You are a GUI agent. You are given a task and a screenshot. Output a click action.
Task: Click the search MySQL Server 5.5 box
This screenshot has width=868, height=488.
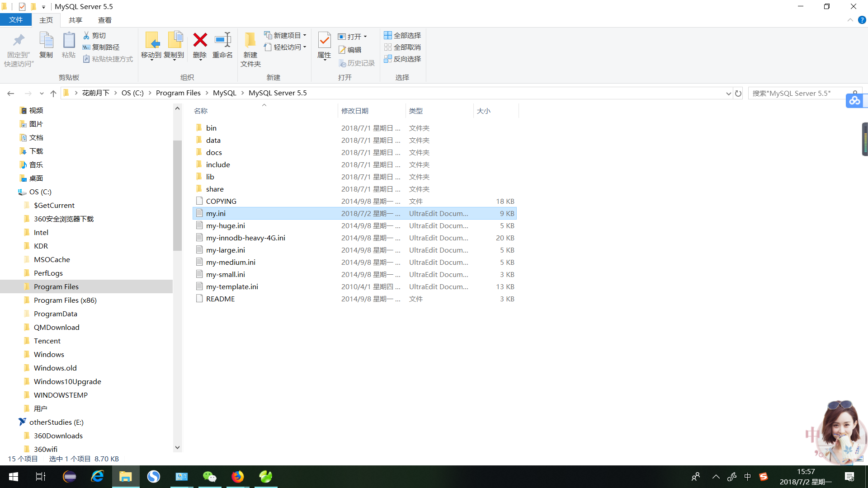805,94
